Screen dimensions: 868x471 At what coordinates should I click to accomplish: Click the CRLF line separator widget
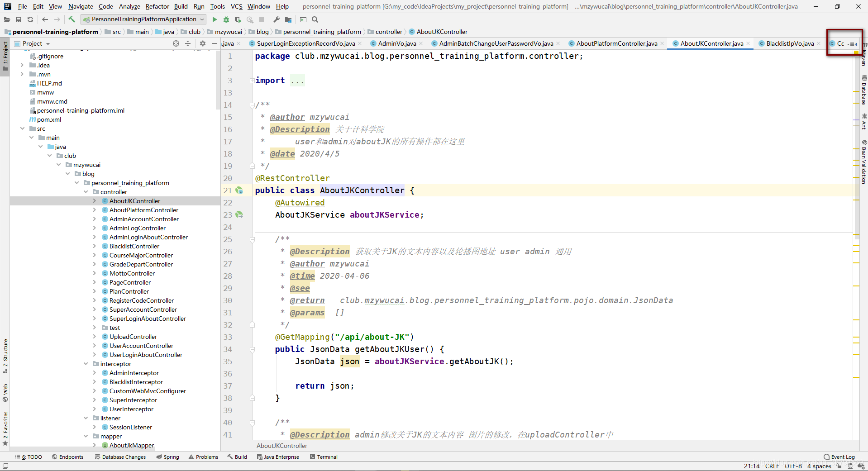point(772,466)
